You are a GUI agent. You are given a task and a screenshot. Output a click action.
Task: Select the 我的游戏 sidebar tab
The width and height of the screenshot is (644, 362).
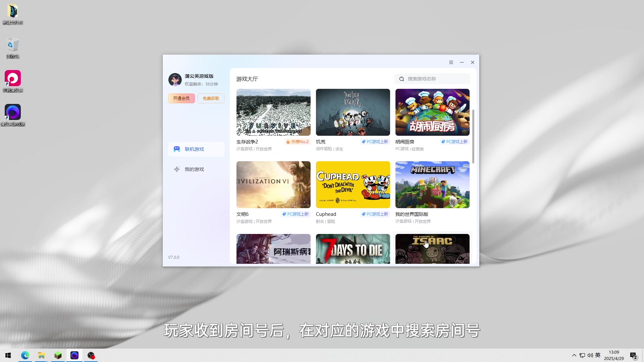[x=196, y=169]
